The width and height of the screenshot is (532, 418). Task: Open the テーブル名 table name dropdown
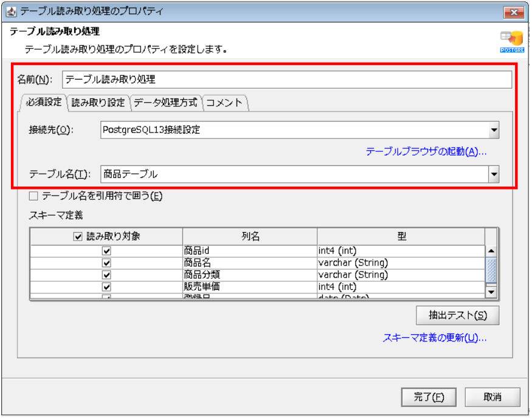pyautogui.click(x=495, y=174)
